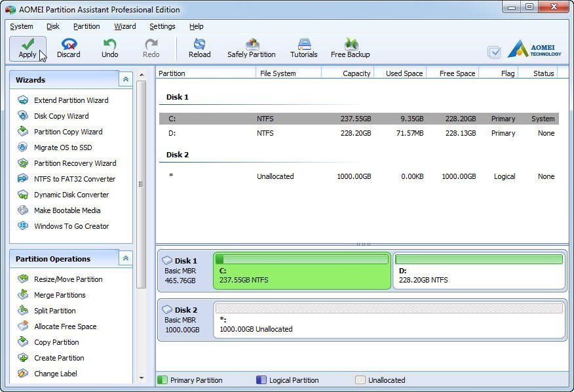
Task: Choose Create Partition operation
Action: (51, 358)
